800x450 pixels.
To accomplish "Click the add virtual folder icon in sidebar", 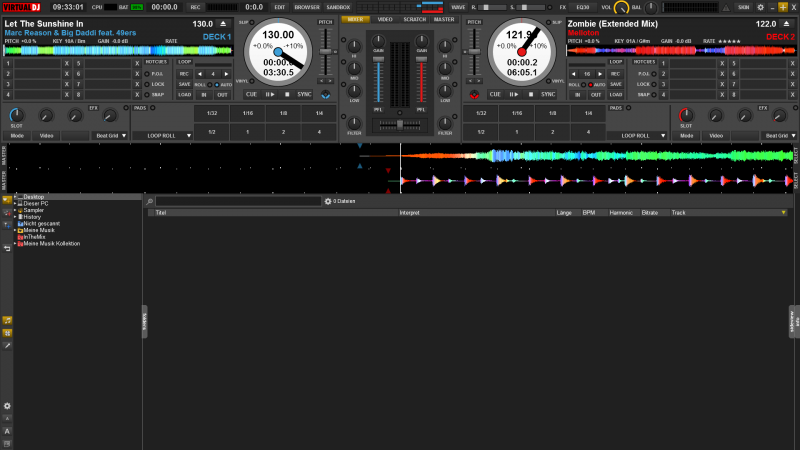I will pyautogui.click(x=7, y=225).
